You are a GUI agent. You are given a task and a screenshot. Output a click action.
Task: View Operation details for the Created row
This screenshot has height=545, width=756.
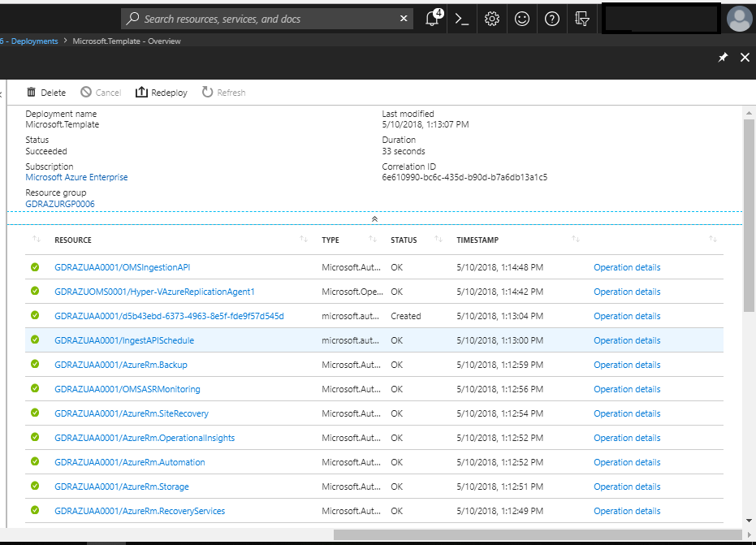[627, 316]
